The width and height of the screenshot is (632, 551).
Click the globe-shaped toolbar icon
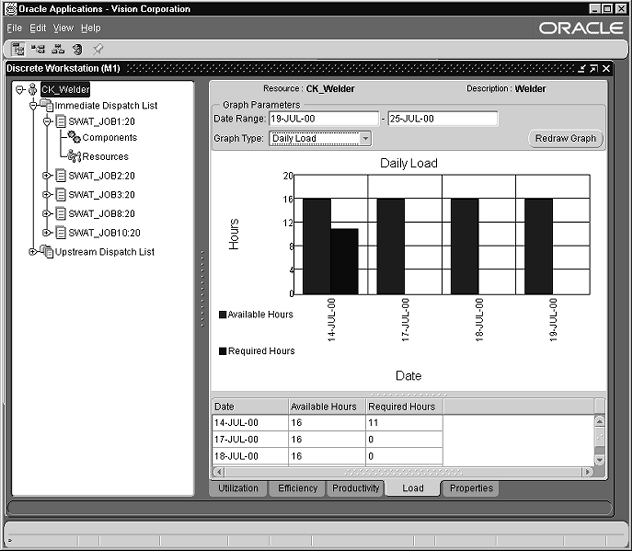pos(77,49)
